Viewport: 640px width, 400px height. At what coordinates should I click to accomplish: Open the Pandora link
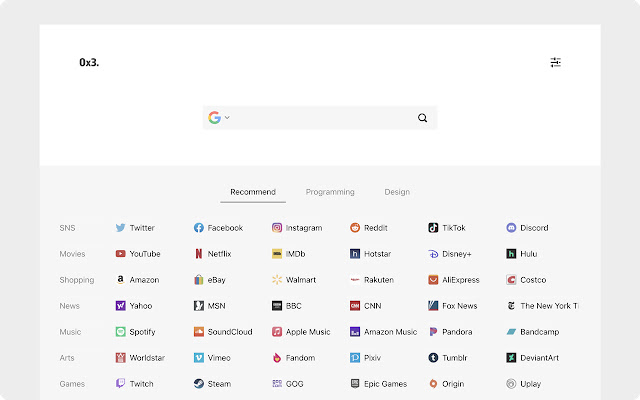coord(450,332)
